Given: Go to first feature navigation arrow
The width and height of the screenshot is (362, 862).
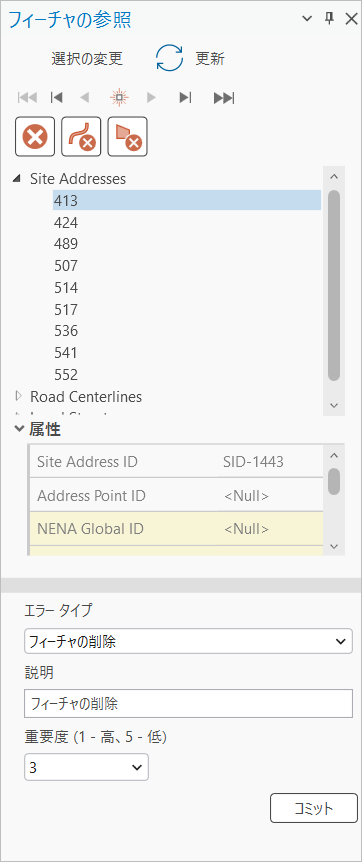Looking at the screenshot, I should (x=28, y=98).
